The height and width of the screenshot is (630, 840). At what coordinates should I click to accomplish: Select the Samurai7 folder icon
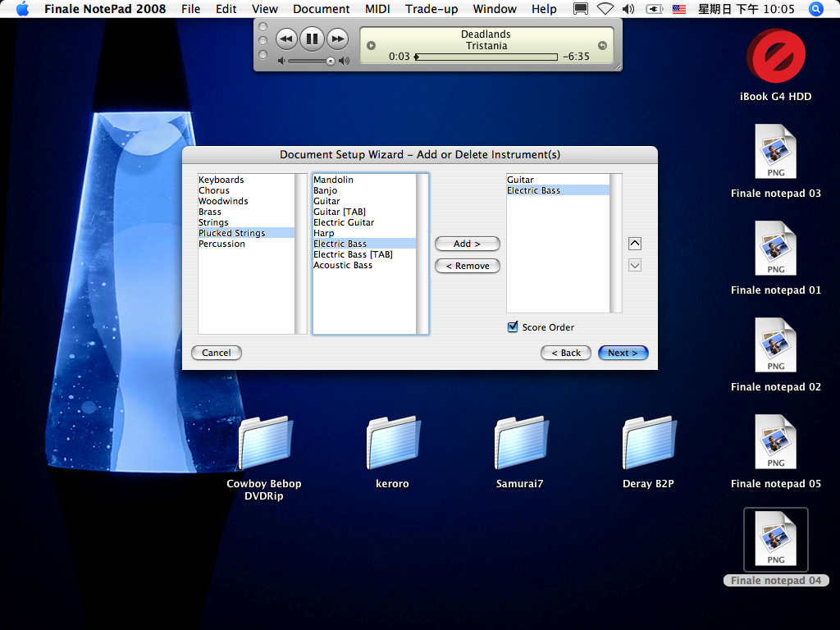coord(520,444)
